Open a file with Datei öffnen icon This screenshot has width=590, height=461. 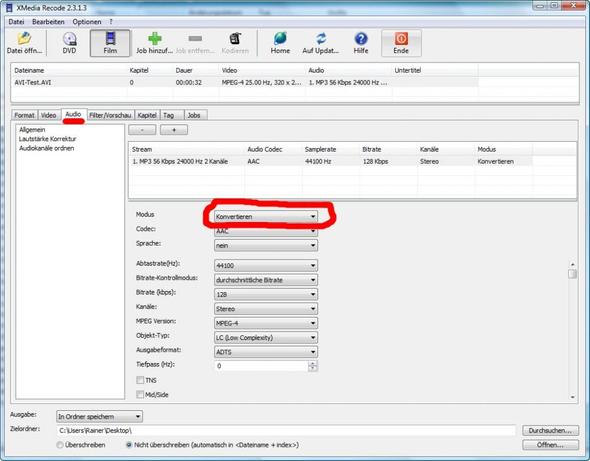(x=24, y=43)
